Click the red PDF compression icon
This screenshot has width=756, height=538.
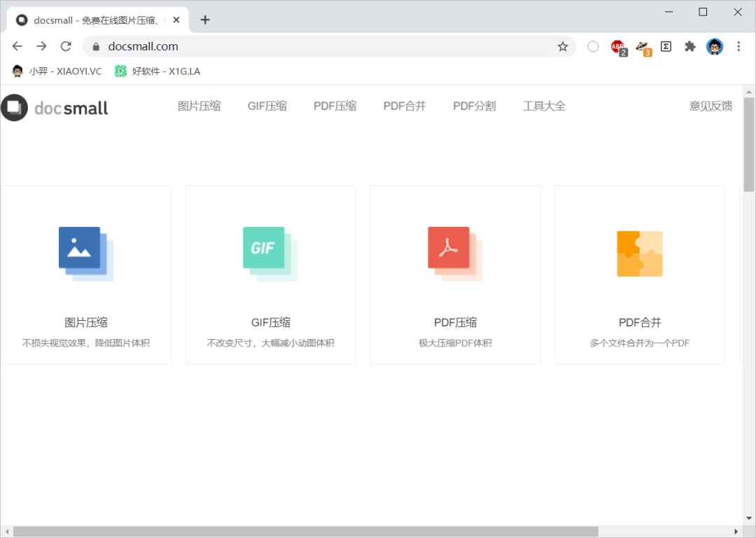pos(454,254)
